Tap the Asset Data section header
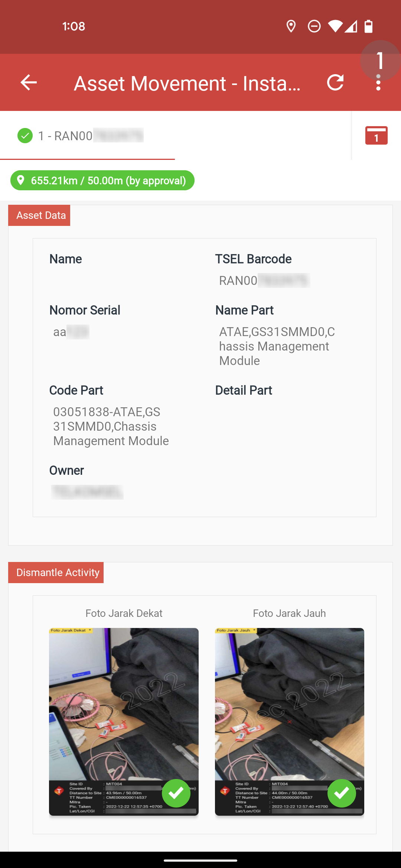401x868 pixels. 39,216
